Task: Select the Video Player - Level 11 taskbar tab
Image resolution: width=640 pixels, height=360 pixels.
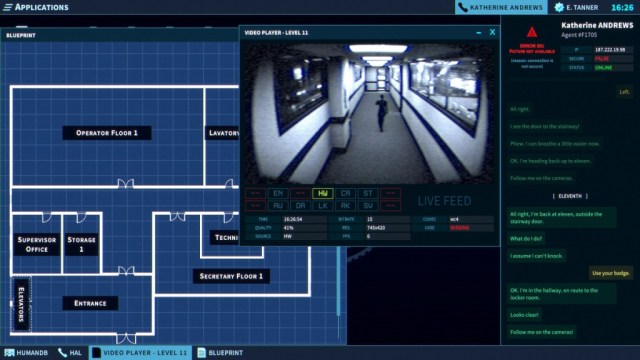Action: (140, 353)
